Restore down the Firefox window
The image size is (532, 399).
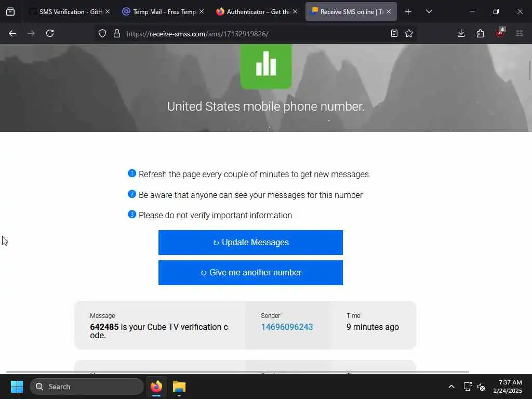[x=496, y=12]
